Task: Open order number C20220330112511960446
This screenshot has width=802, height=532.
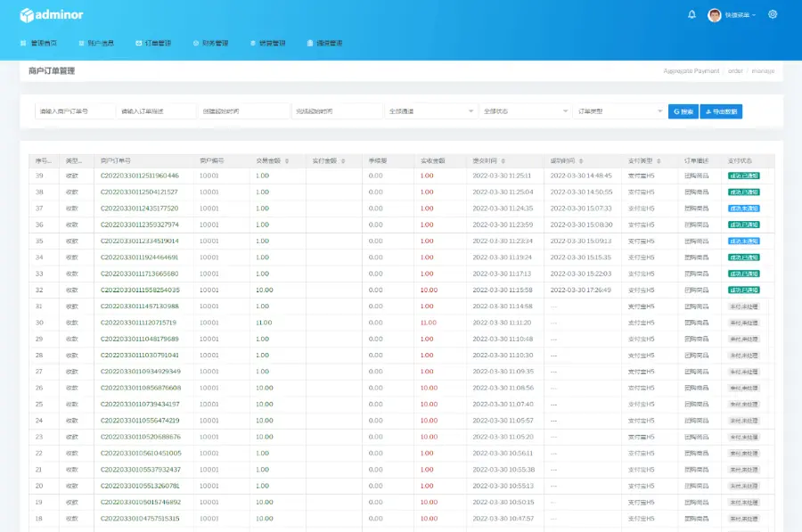Action: 139,176
